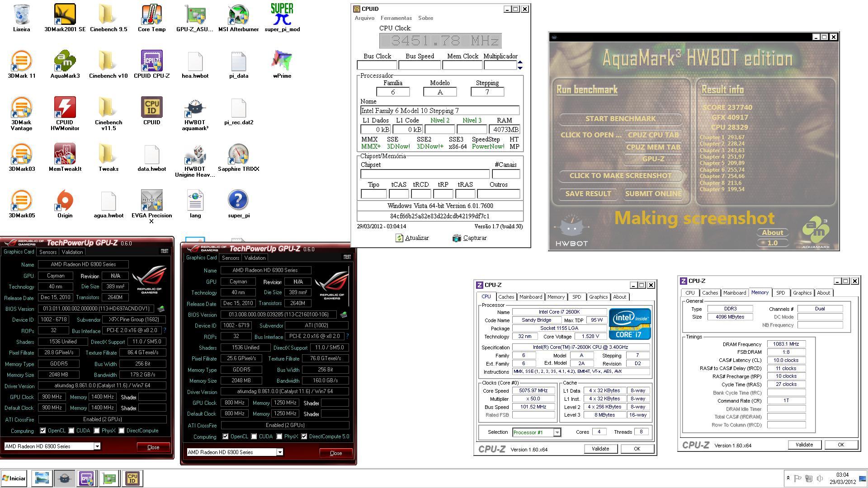Show hidden system tray icons arrow
This screenshot has height=488, width=868.
pyautogui.click(x=788, y=478)
